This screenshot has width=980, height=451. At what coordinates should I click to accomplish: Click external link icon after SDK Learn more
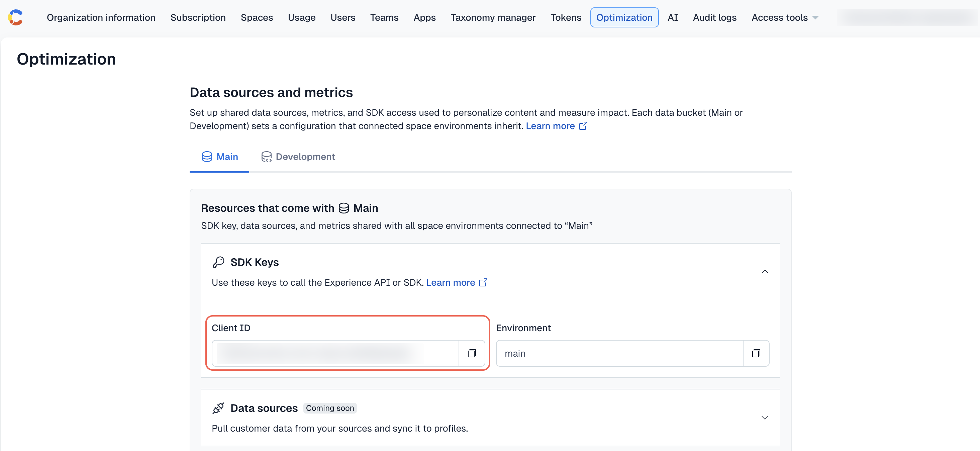pos(483,282)
